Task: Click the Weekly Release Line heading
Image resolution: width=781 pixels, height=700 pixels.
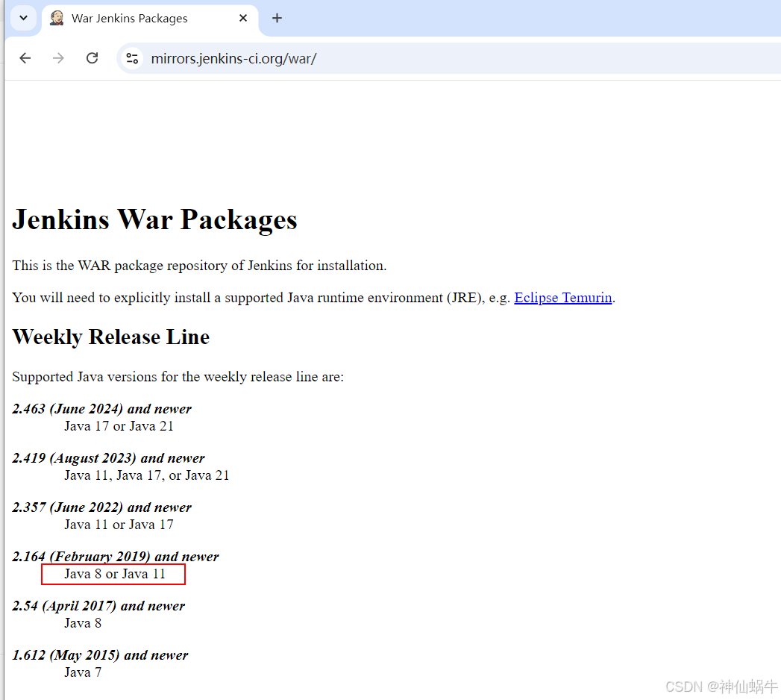Action: 111,337
